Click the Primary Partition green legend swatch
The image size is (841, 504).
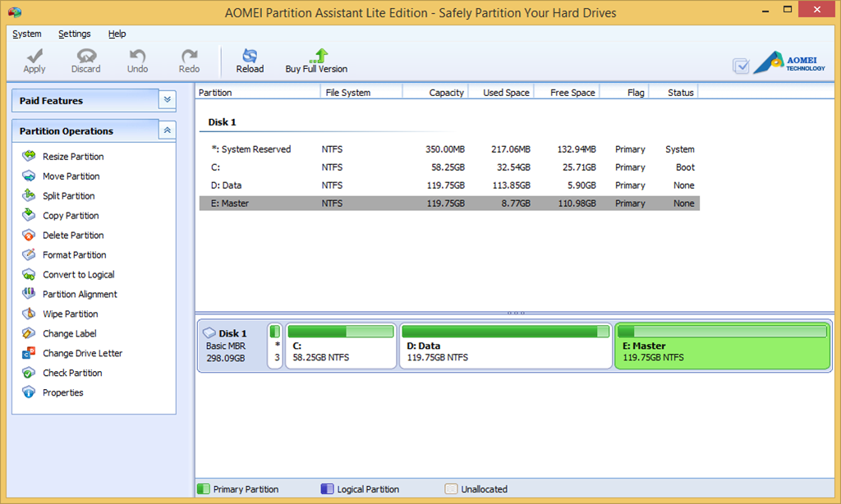coord(204,489)
